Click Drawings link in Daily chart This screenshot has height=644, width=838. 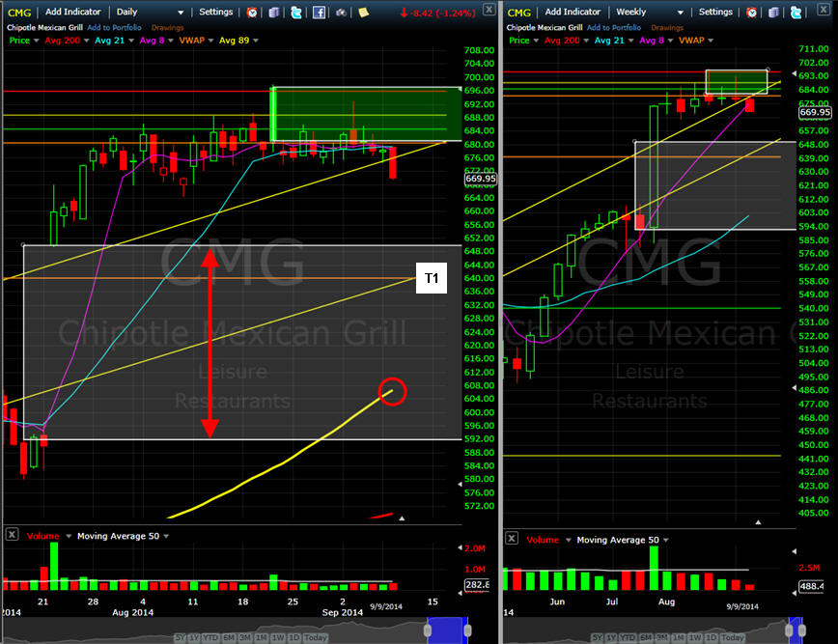tap(167, 27)
